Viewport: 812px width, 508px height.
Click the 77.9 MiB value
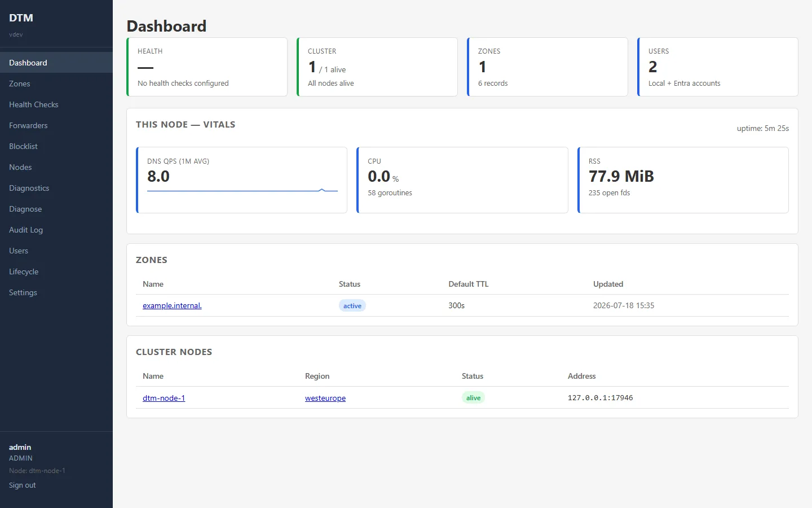tap(621, 177)
